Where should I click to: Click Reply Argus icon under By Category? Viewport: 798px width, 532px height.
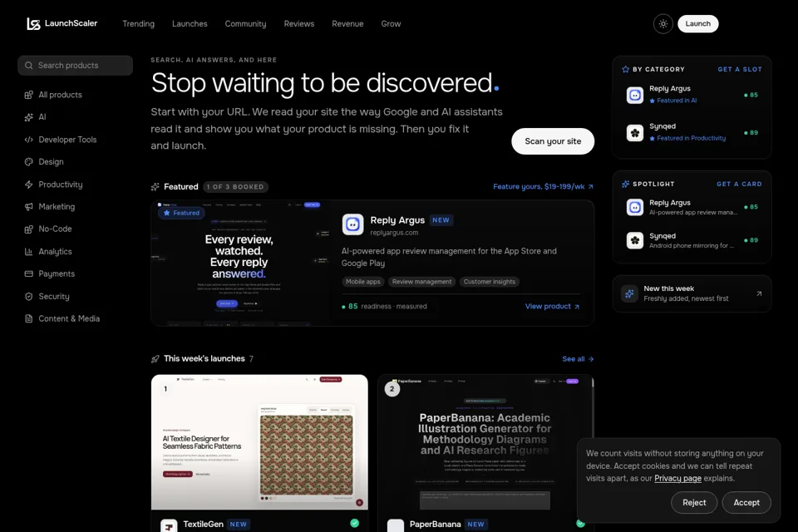(x=634, y=96)
